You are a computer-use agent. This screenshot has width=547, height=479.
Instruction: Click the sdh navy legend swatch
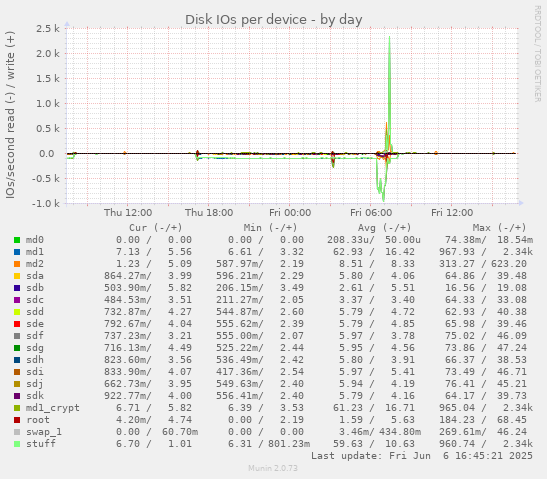(x=17, y=360)
